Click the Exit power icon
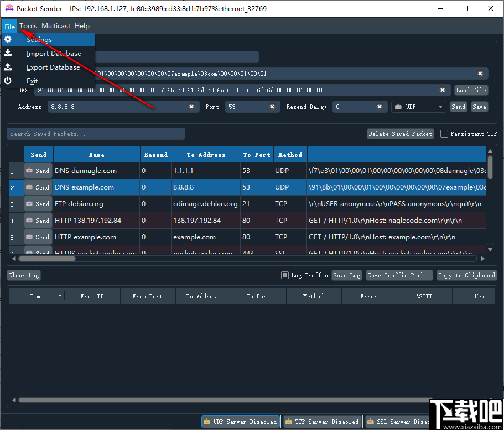The width and height of the screenshot is (504, 430). pyautogui.click(x=9, y=81)
